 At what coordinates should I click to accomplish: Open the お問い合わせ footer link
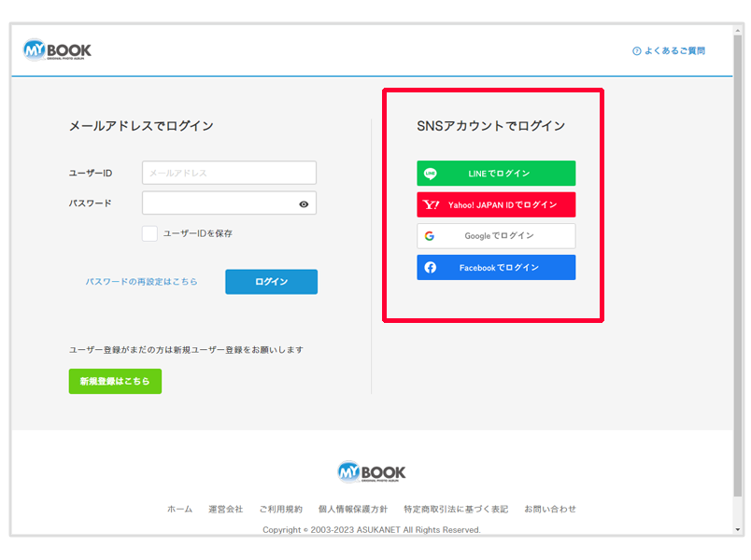(550, 510)
